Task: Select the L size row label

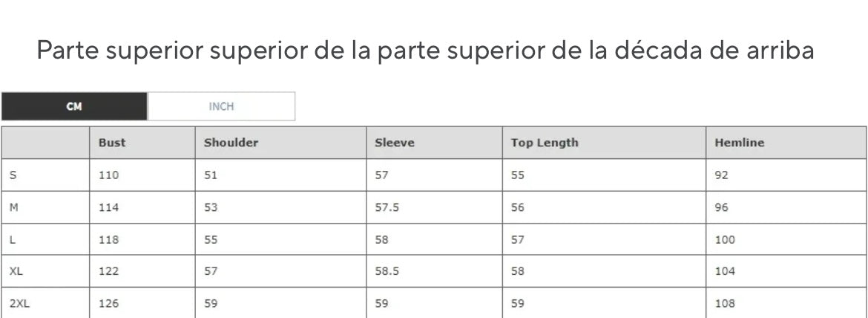Action: coord(13,240)
